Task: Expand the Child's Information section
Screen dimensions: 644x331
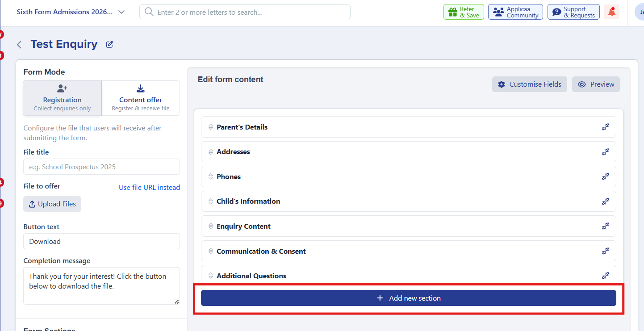Action: tap(605, 201)
